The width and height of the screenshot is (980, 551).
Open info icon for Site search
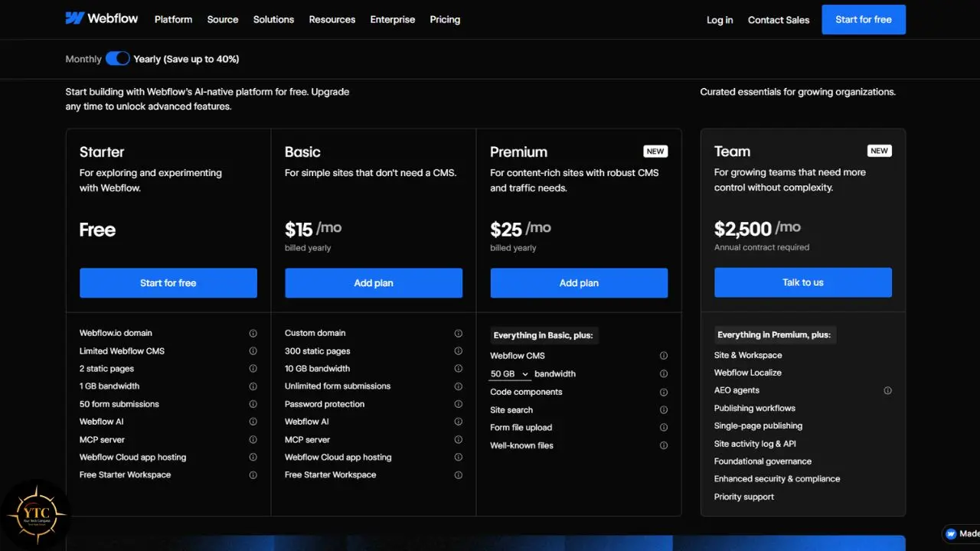663,410
